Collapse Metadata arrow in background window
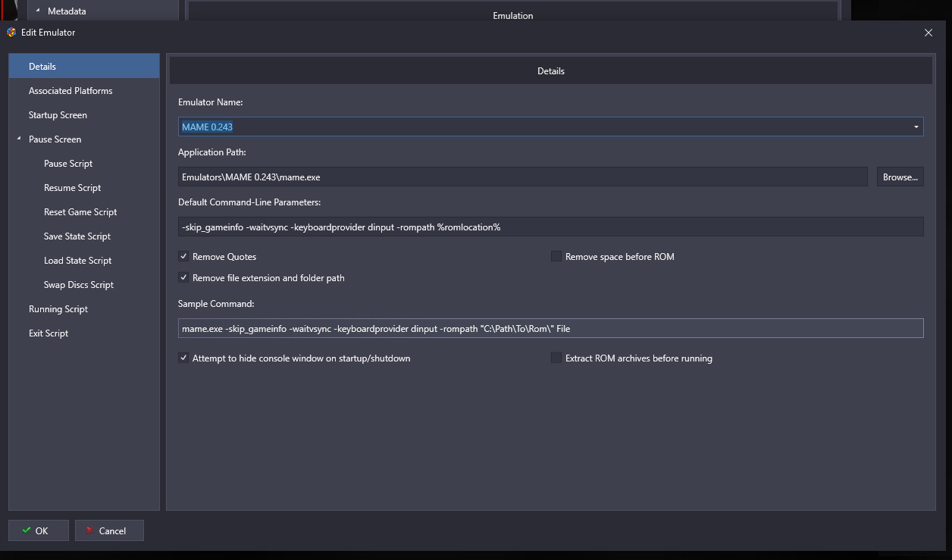This screenshot has width=952, height=560. pyautogui.click(x=37, y=11)
